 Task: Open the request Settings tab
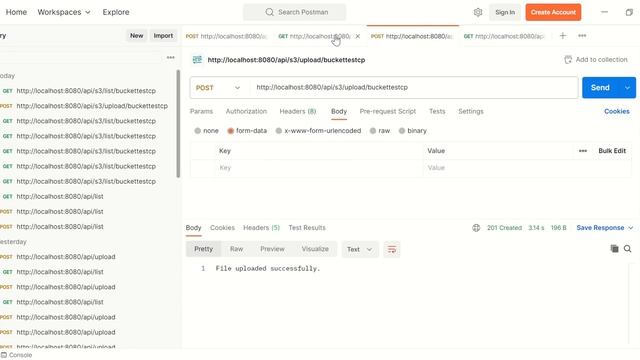(x=471, y=111)
